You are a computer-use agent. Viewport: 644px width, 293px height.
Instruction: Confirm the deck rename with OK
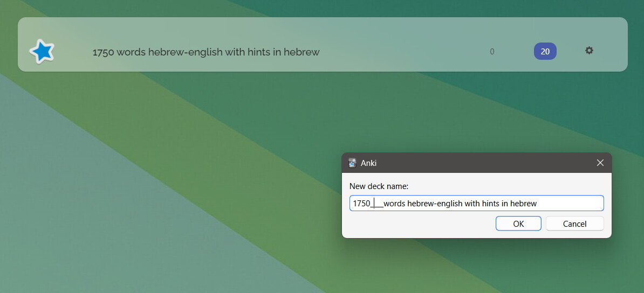[518, 224]
